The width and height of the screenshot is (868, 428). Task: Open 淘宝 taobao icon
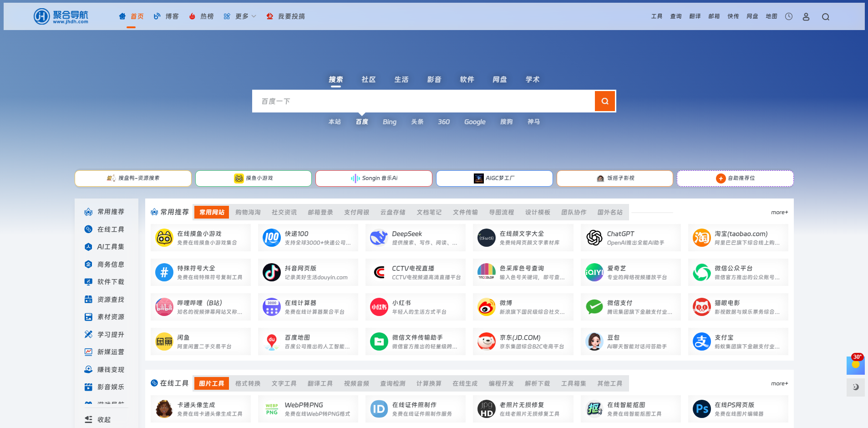click(701, 238)
